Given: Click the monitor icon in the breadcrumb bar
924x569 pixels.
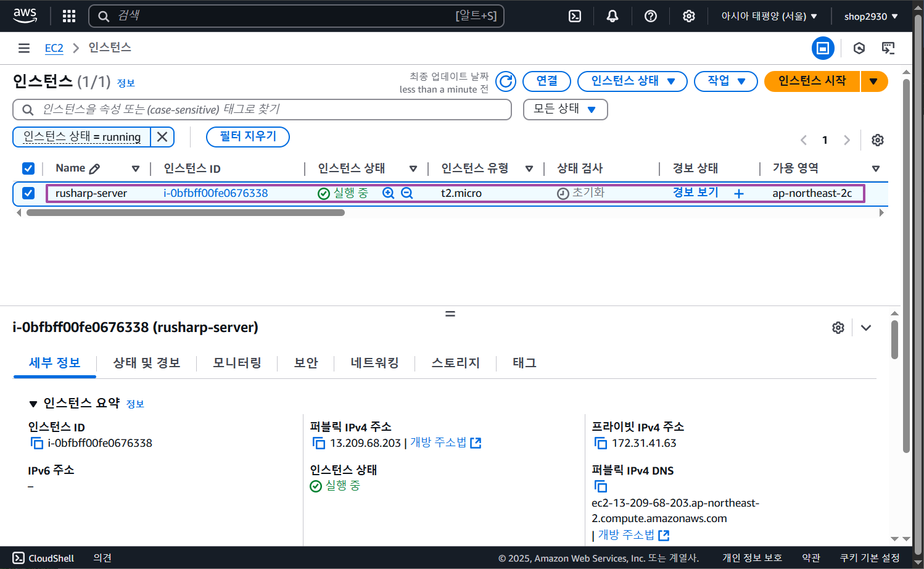Looking at the screenshot, I should [888, 48].
